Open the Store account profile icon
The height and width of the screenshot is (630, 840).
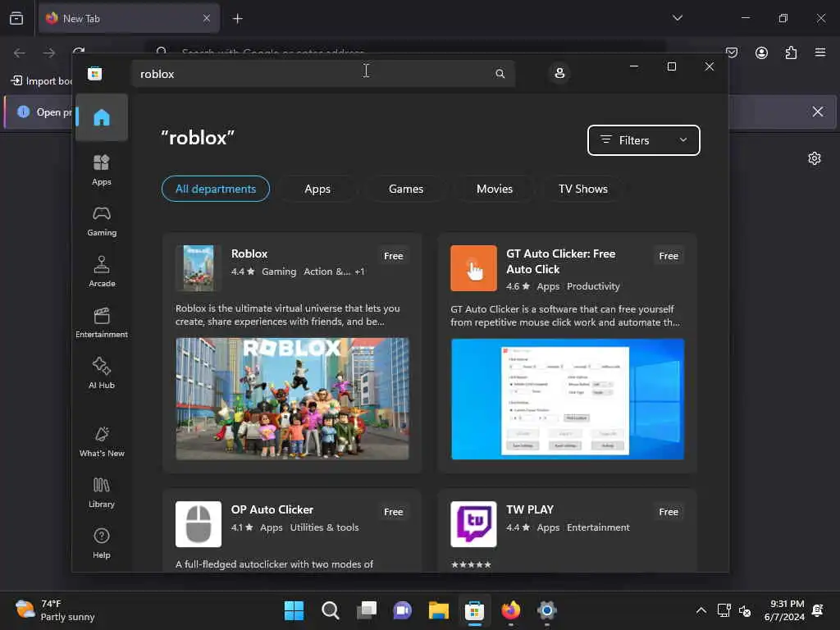(559, 73)
